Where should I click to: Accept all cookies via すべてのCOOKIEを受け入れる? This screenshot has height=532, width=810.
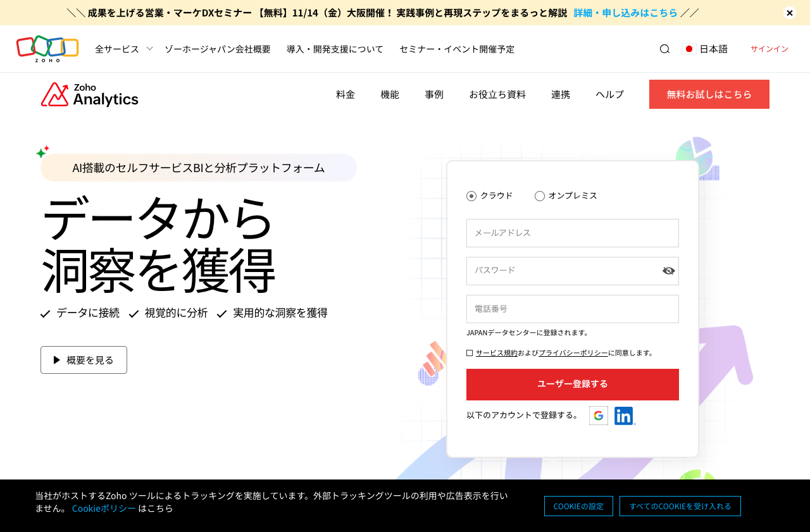coord(680,506)
